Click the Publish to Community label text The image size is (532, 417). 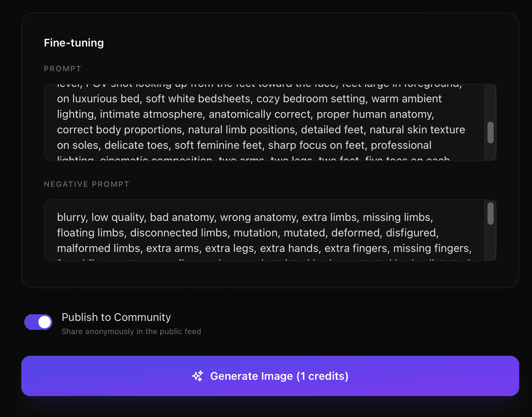[116, 317]
